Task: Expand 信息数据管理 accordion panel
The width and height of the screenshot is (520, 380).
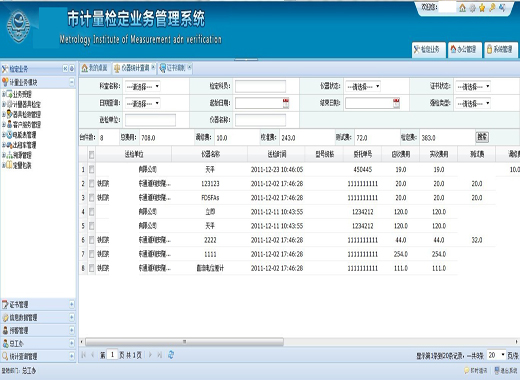Action: pyautogui.click(x=72, y=317)
